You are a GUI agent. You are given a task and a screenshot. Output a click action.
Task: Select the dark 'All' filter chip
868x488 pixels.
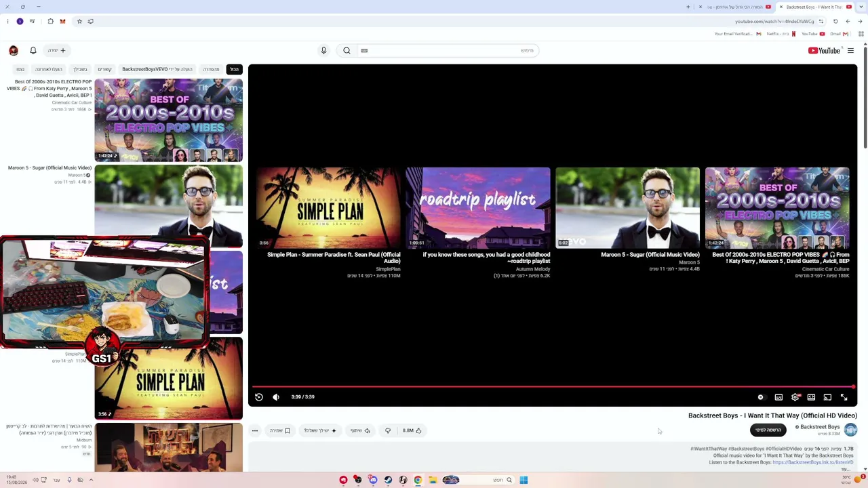tap(234, 69)
